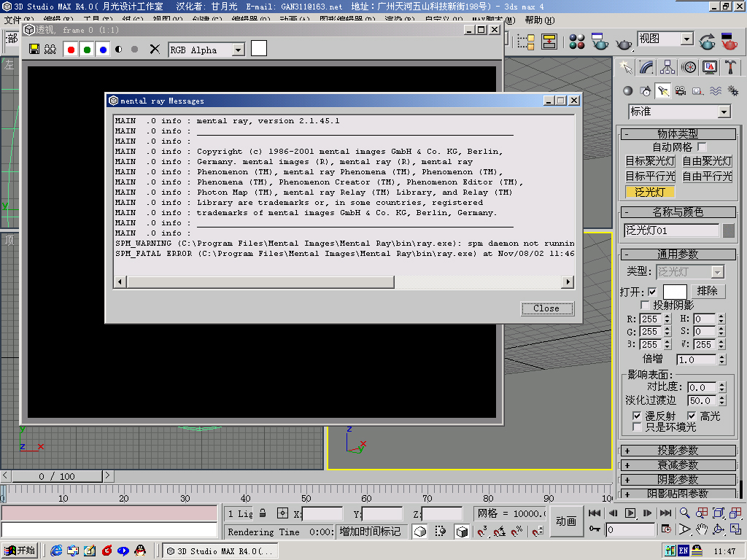Click the 目标平行光 button
The height and width of the screenshot is (560, 747).
650,176
